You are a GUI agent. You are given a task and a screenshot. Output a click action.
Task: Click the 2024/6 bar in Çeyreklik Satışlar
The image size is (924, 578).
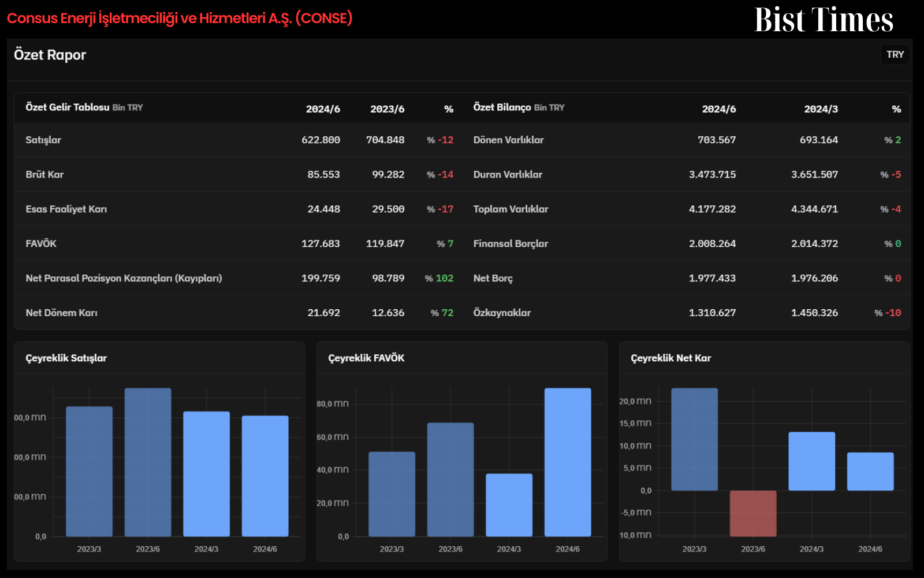265,476
